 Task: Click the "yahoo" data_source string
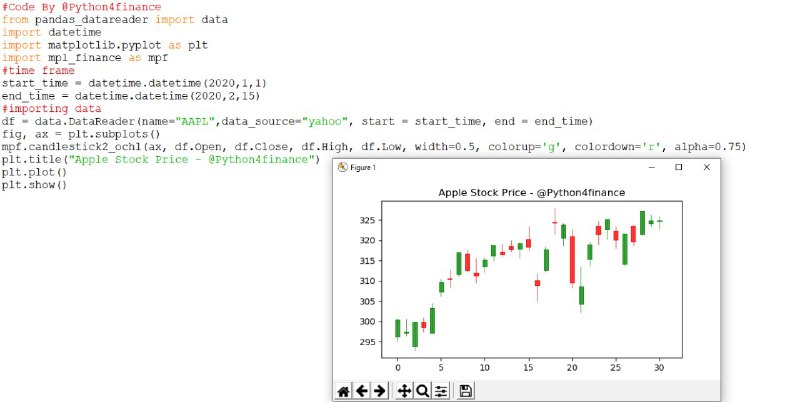point(325,121)
